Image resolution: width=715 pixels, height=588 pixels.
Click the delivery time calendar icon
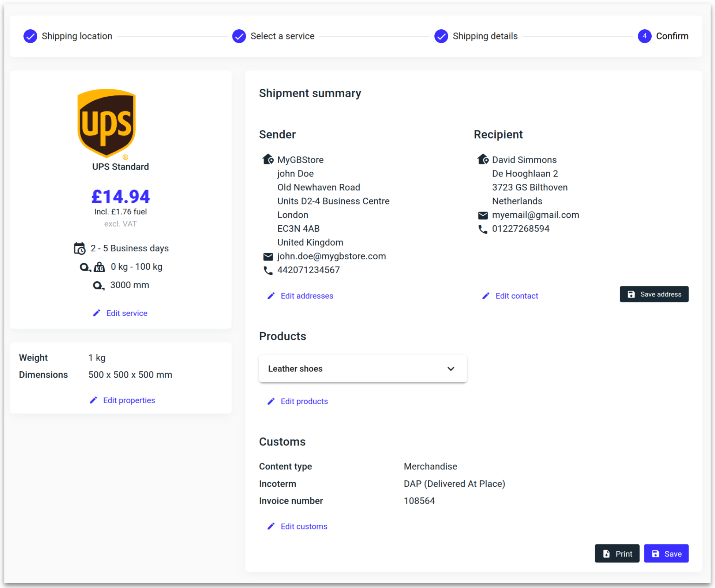tap(79, 248)
